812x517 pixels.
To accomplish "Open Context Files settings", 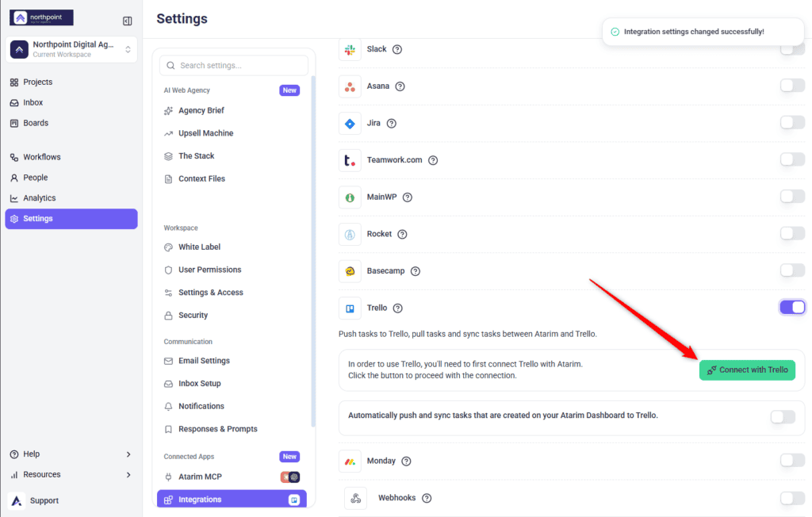I will 232,178.
